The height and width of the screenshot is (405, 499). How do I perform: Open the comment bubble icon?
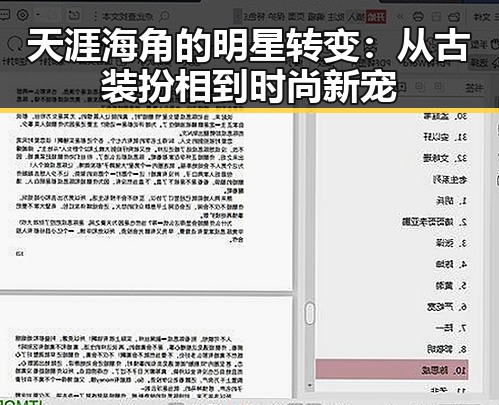5,15
